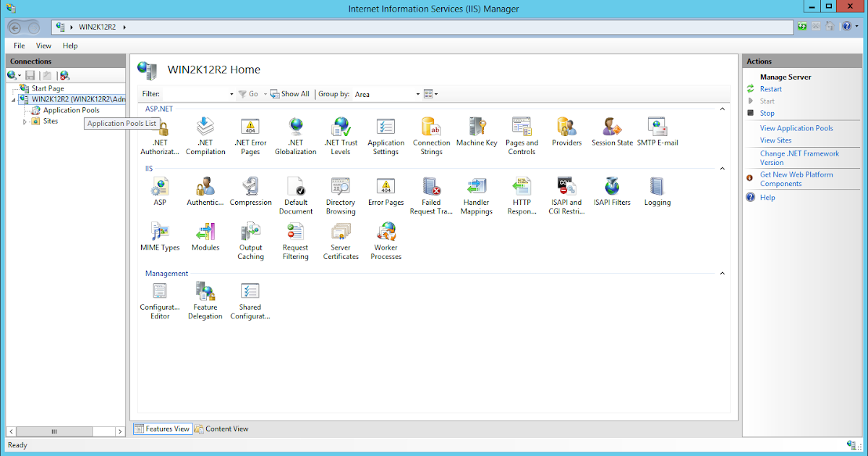Open .NET Authorization Rules feature
Screen dimensions: 868x456
[160, 135]
